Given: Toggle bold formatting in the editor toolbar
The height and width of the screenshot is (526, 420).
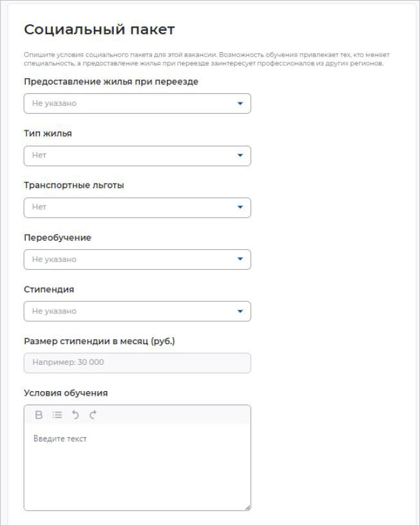Looking at the screenshot, I should tap(39, 415).
